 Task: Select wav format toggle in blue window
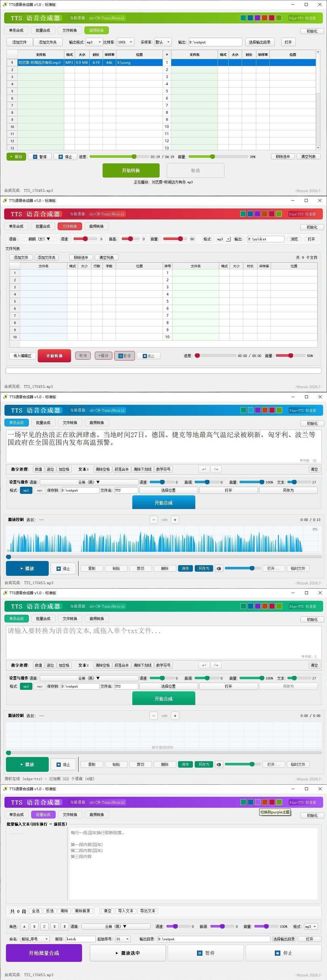40,490
